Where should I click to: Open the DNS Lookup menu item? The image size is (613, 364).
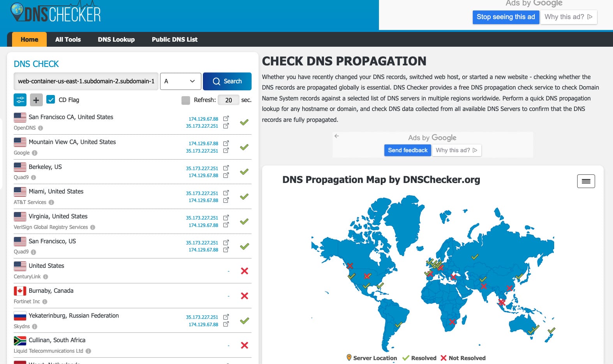coord(116,39)
